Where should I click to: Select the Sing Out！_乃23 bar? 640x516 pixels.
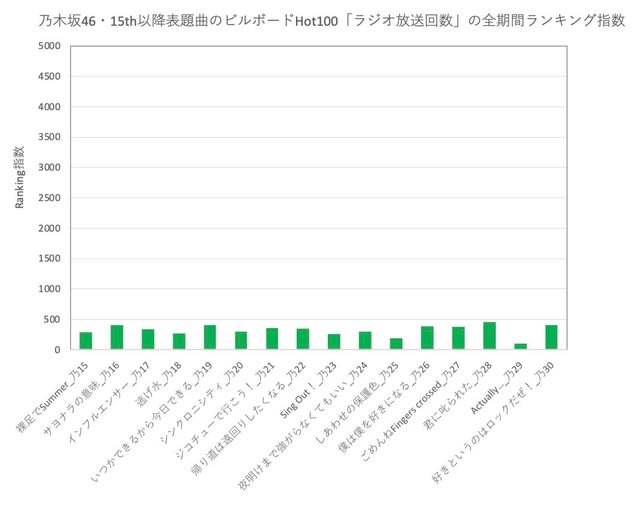tap(334, 342)
